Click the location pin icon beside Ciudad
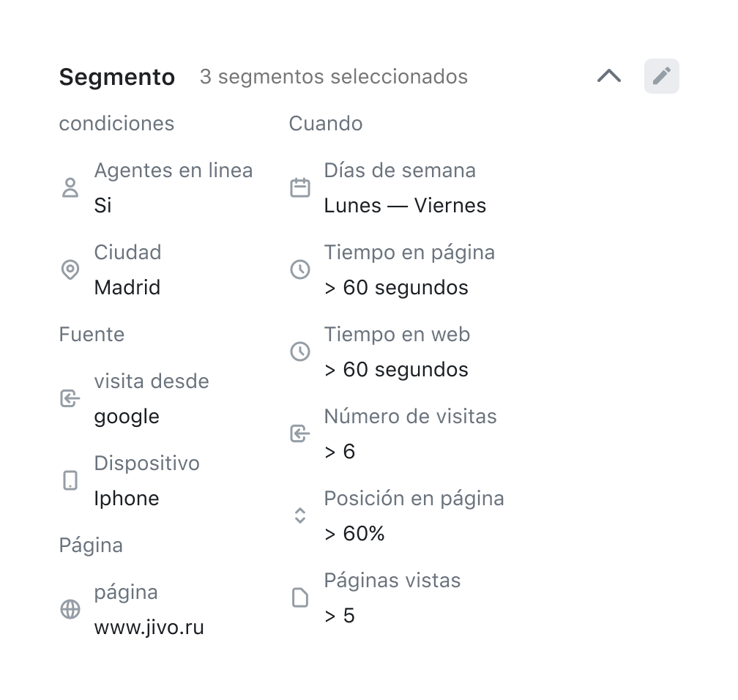 [70, 269]
